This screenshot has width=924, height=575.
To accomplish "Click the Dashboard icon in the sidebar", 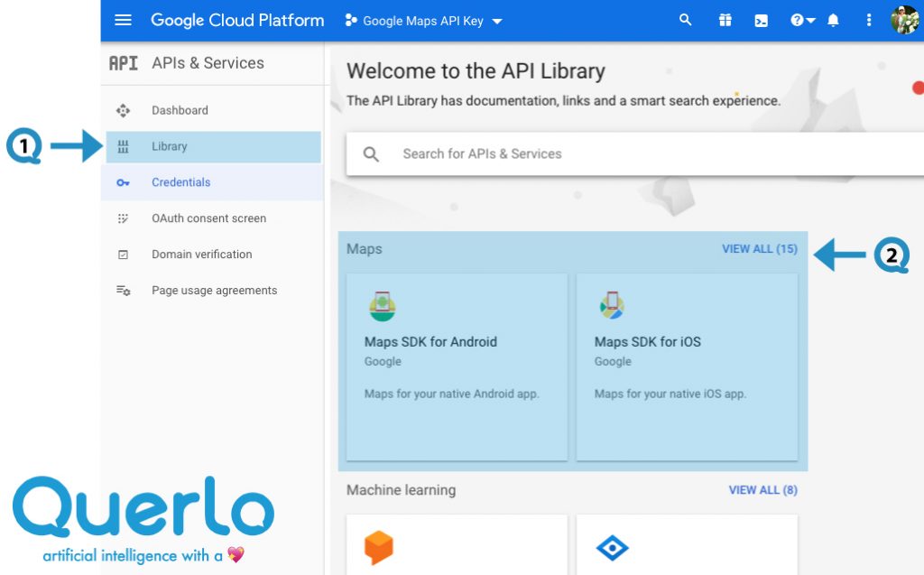I will click(x=123, y=110).
